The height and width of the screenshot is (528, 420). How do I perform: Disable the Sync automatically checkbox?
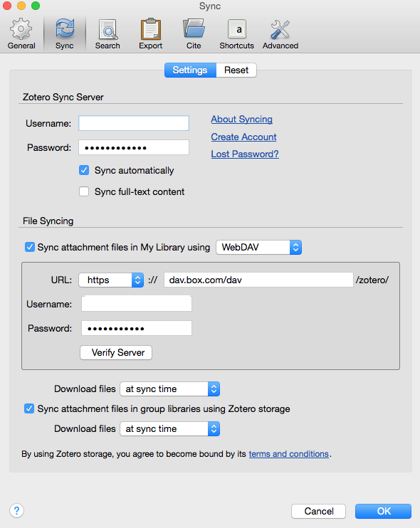[84, 170]
